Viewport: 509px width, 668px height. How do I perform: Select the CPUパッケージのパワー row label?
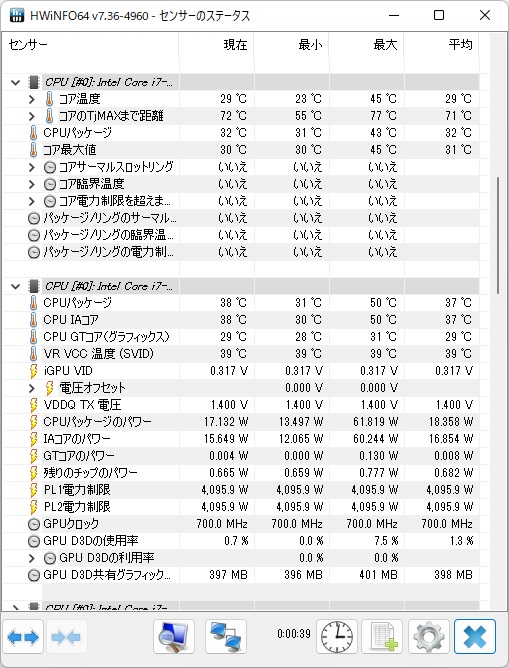[97, 422]
